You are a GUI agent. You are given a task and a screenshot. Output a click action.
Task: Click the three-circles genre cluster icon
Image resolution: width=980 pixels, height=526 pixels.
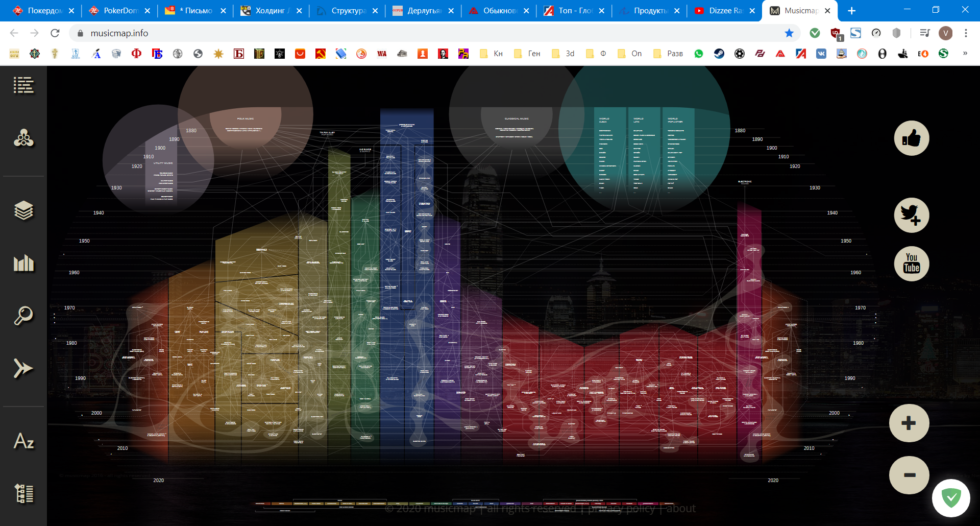point(23,138)
